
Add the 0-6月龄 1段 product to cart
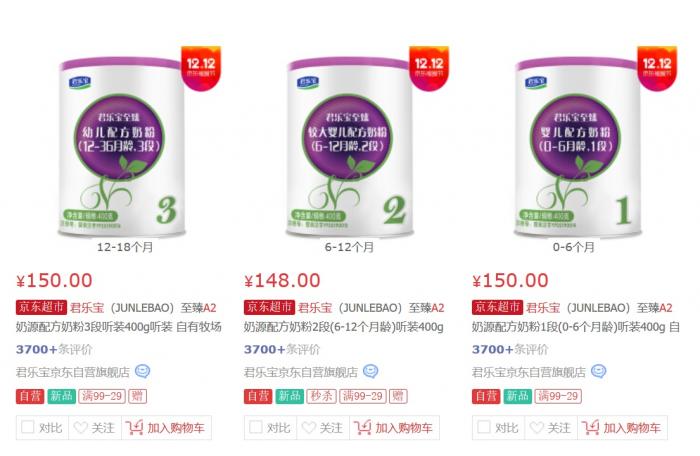(622, 428)
